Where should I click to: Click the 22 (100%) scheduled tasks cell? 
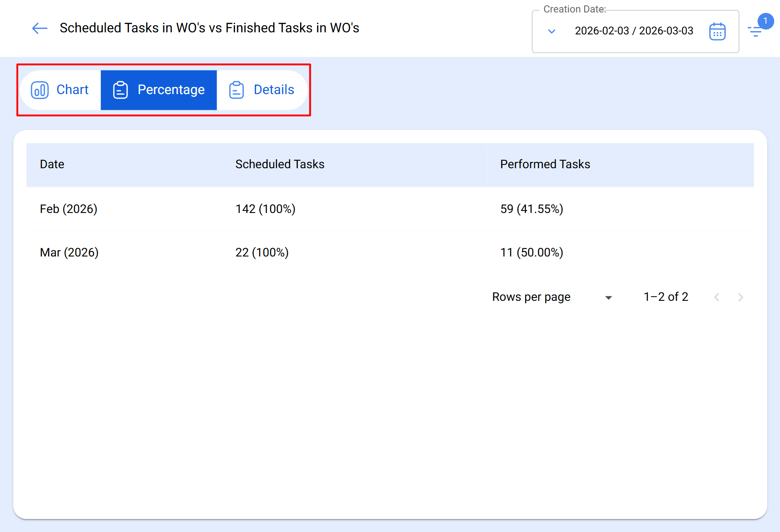262,253
